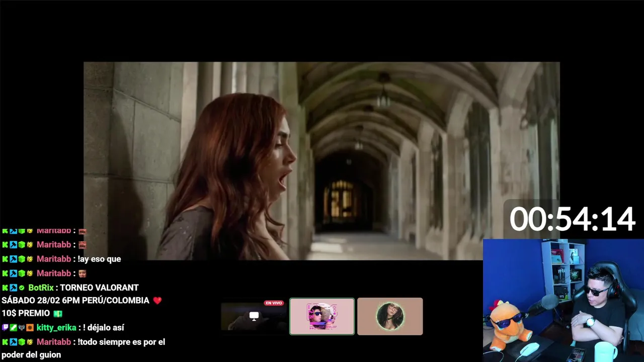Click the shared movie video
644x362 pixels.
point(321,161)
